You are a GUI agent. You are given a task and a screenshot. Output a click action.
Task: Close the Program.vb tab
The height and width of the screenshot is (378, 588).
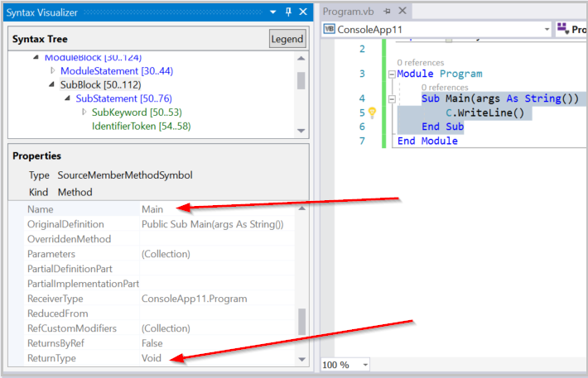(402, 12)
